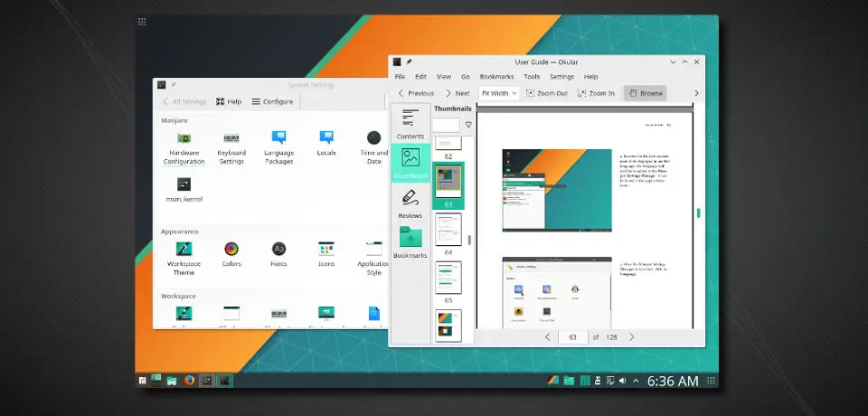This screenshot has height=416, width=868.
Task: Click the thumbnail search filter field
Action: point(446,125)
